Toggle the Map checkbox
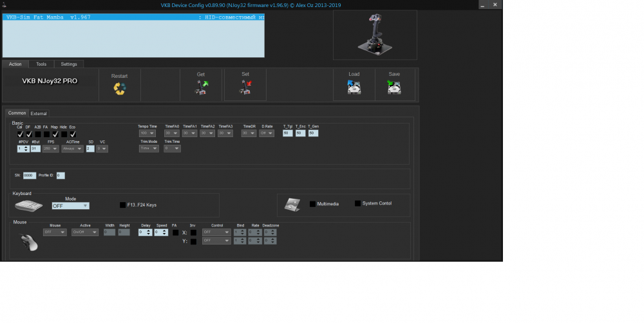The width and height of the screenshot is (644, 323). point(55,134)
